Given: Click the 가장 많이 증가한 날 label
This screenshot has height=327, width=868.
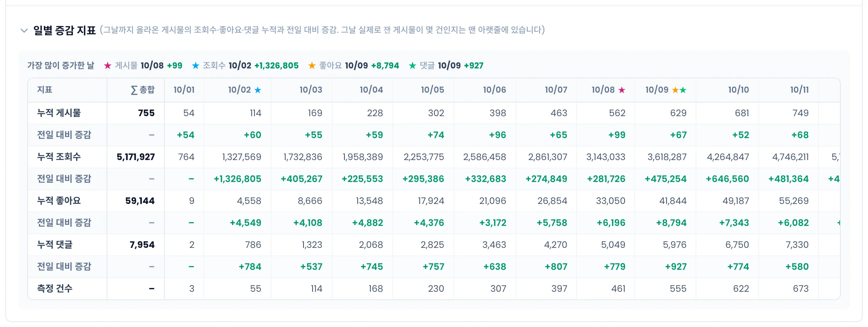Looking at the screenshot, I should click(60, 65).
